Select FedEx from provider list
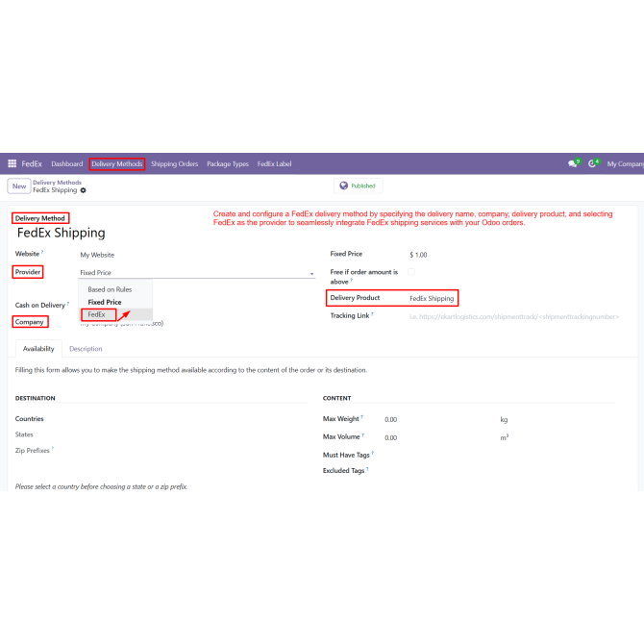This screenshot has height=644, width=644. pos(96,314)
